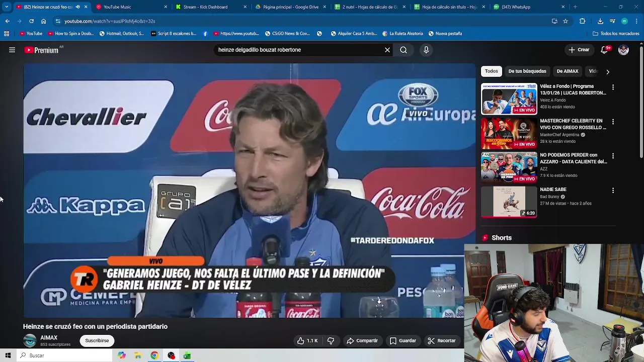
Task: Click the Suscribirse button
Action: (x=97, y=340)
